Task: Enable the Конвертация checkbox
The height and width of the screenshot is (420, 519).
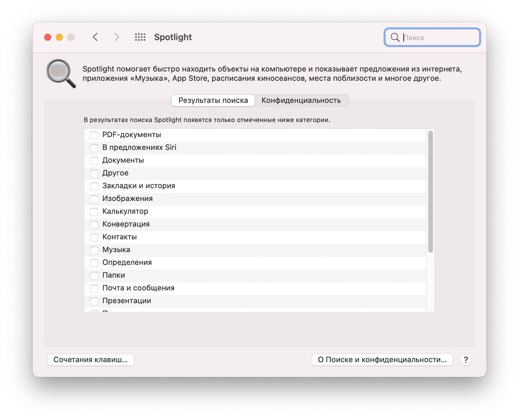Action: coord(94,224)
